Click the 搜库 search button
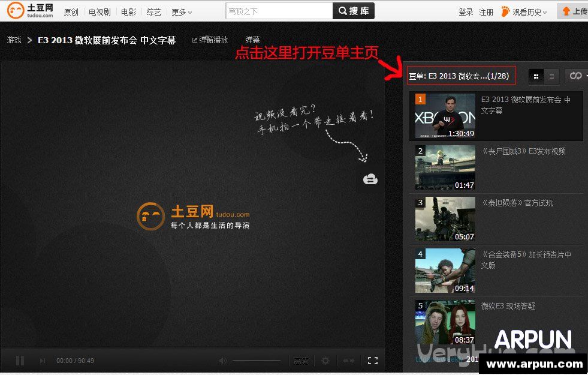The width and height of the screenshot is (588, 375). [353, 10]
